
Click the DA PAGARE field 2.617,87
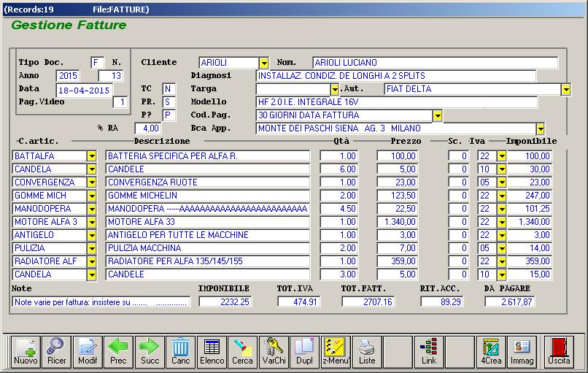tap(510, 301)
